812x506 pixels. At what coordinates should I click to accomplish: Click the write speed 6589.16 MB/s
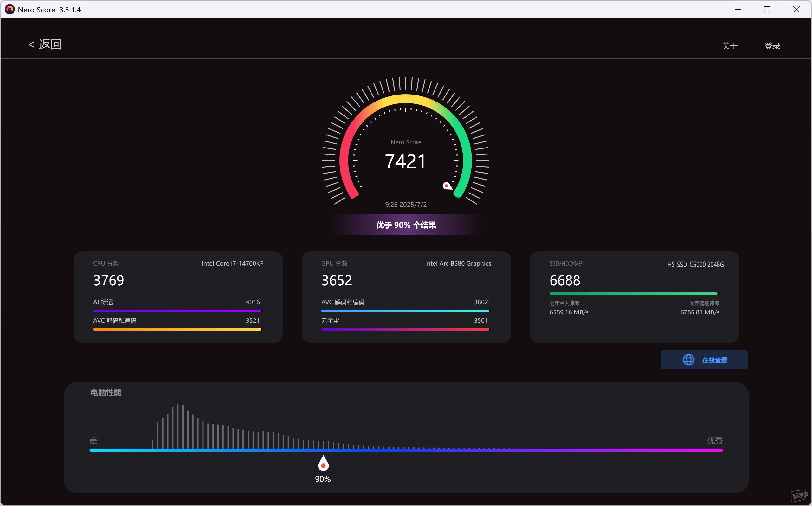(x=569, y=312)
